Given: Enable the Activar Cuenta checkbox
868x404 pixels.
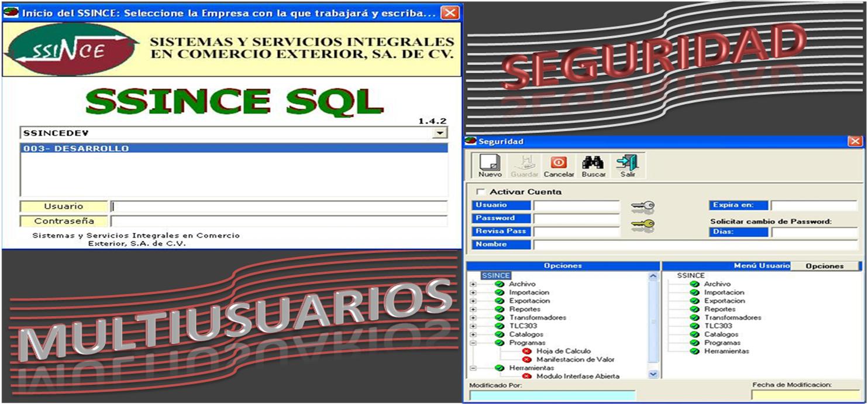Looking at the screenshot, I should coord(481,192).
